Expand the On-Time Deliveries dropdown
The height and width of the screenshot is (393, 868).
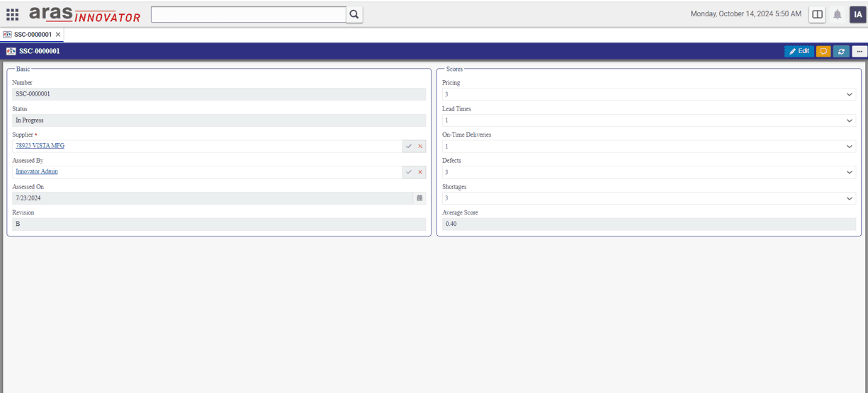[x=850, y=147]
